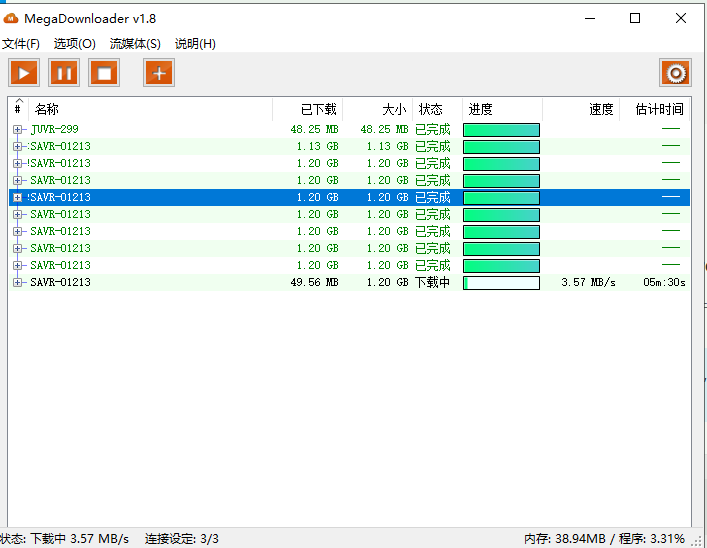This screenshot has width=707, height=548.
Task: Click the 3.57 MB/s speed cell in the list
Action: [x=588, y=282]
